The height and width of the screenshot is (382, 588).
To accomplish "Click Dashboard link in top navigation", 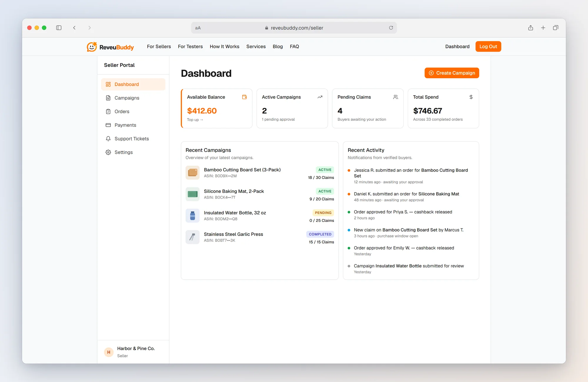I will point(457,46).
